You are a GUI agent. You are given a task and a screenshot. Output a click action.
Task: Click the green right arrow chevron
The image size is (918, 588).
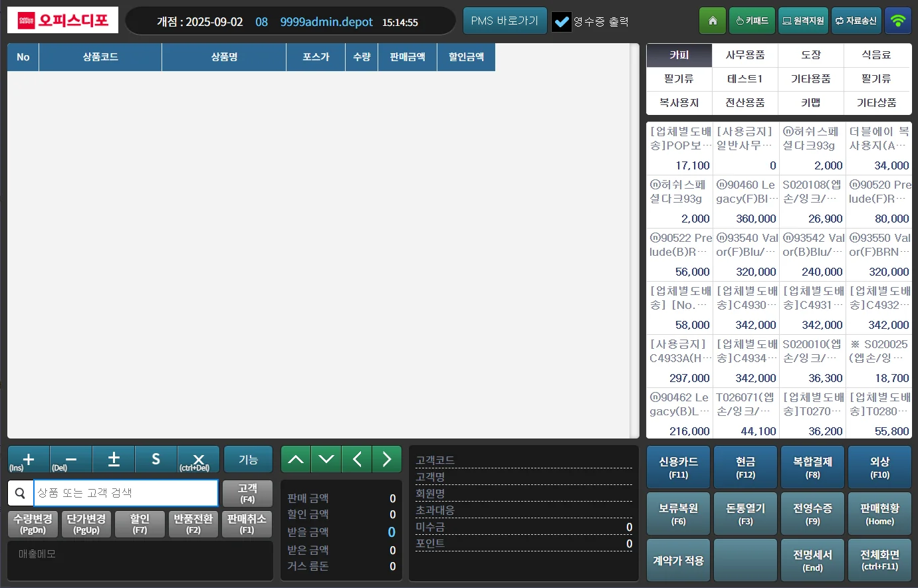387,459
